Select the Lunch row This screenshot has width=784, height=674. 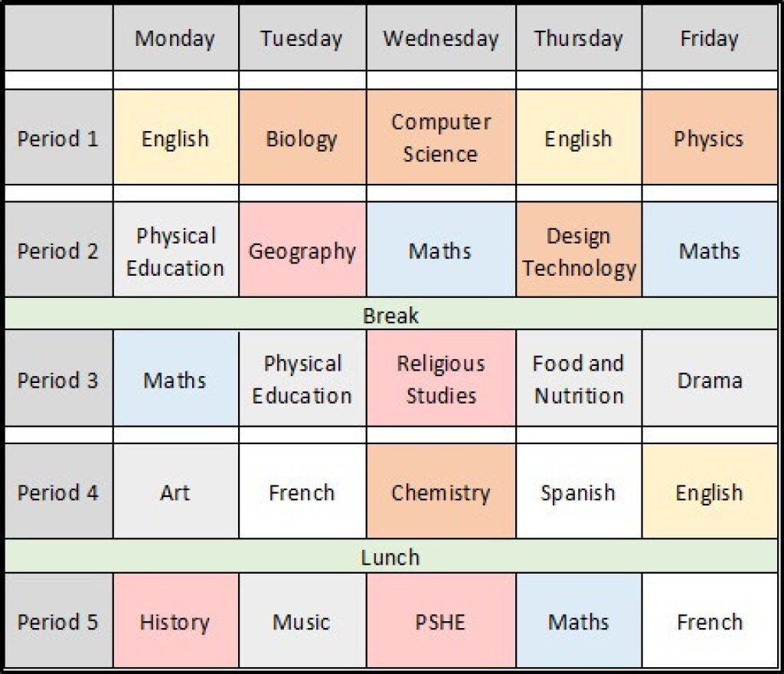390,557
